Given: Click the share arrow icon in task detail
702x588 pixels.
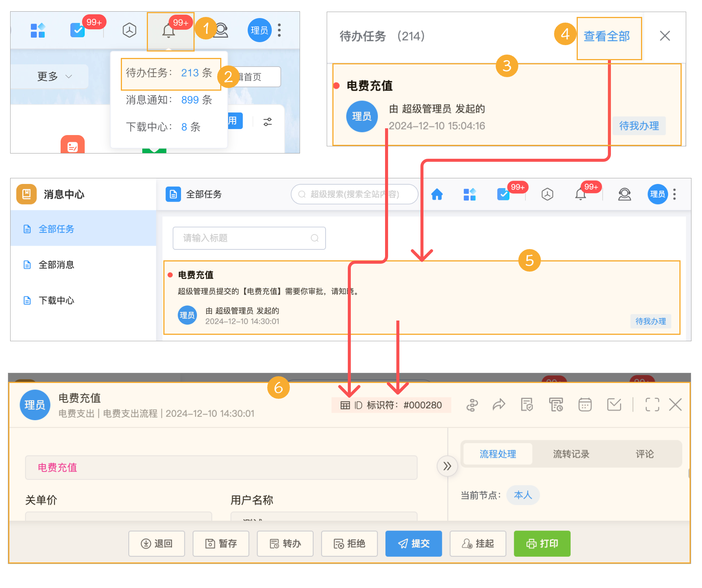Looking at the screenshot, I should tap(499, 405).
